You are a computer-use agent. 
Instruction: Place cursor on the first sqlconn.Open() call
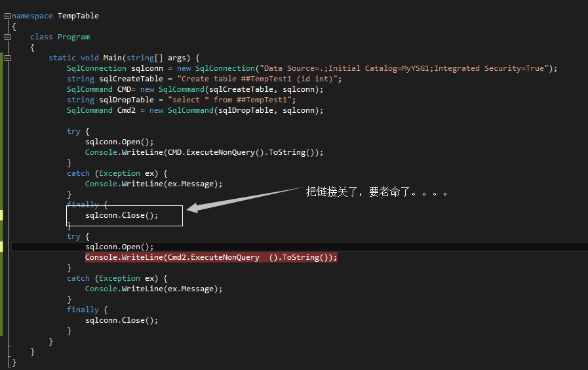119,142
